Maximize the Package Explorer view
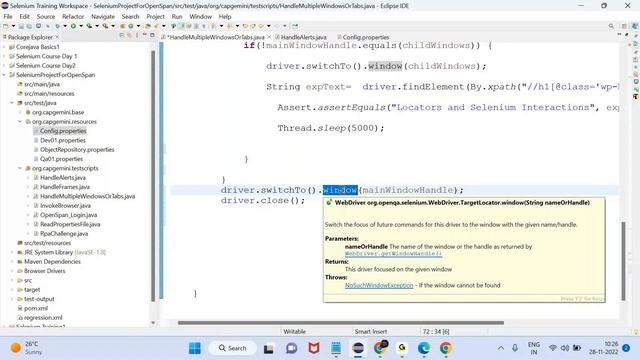This screenshot has height=360, width=640. (152, 36)
